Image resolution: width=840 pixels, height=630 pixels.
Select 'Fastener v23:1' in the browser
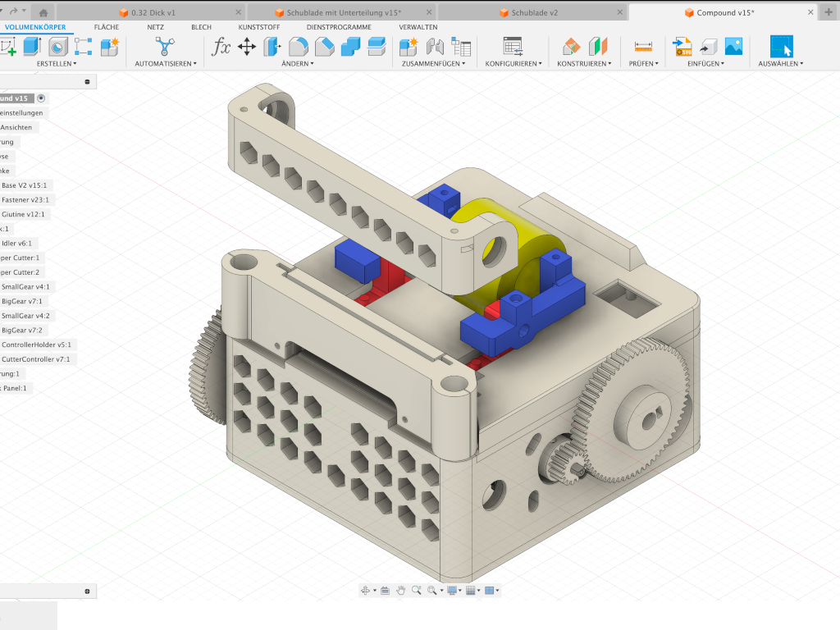pos(25,200)
